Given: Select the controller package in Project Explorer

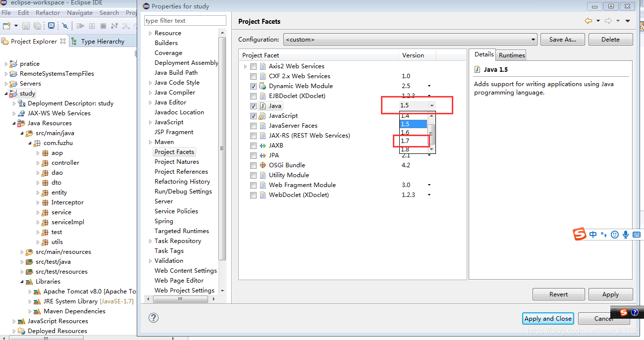Looking at the screenshot, I should tap(65, 163).
